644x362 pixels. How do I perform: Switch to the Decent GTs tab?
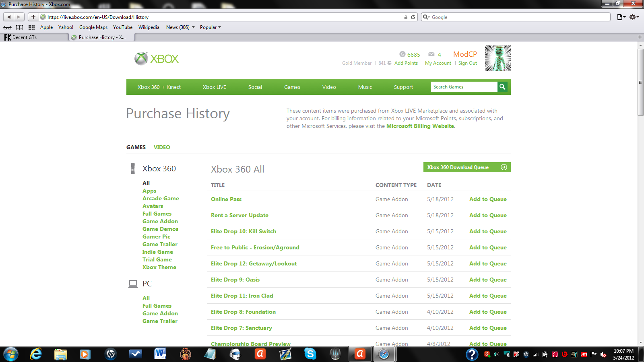coord(34,37)
